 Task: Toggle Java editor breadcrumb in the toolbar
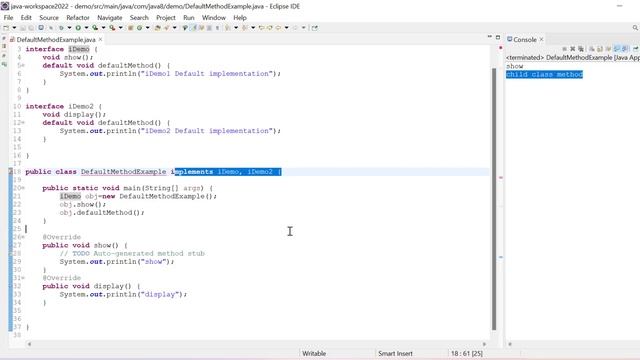point(185,28)
